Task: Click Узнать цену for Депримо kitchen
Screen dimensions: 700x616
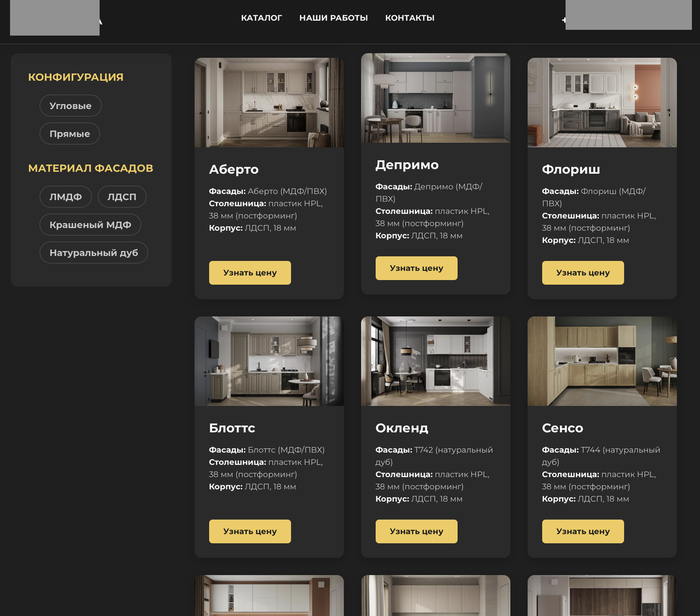Action: tap(416, 268)
